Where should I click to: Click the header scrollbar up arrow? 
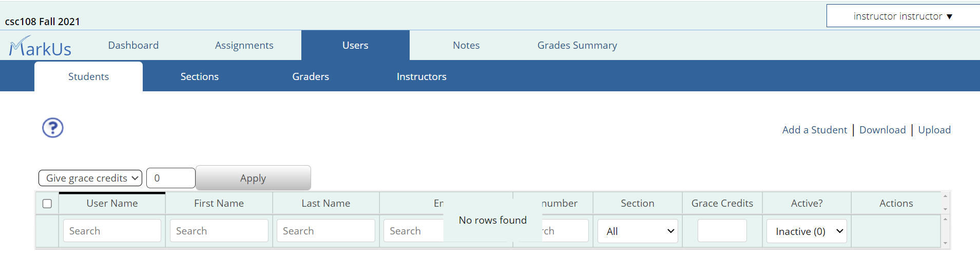(946, 196)
